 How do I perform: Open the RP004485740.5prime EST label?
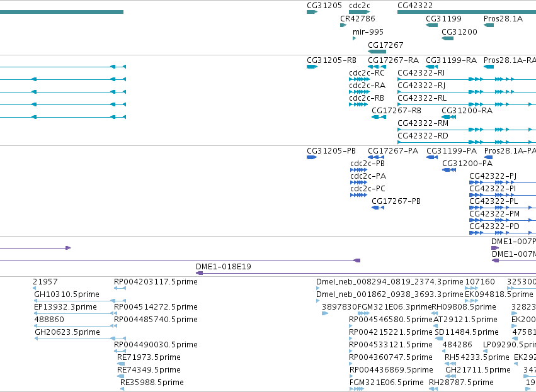click(x=156, y=320)
